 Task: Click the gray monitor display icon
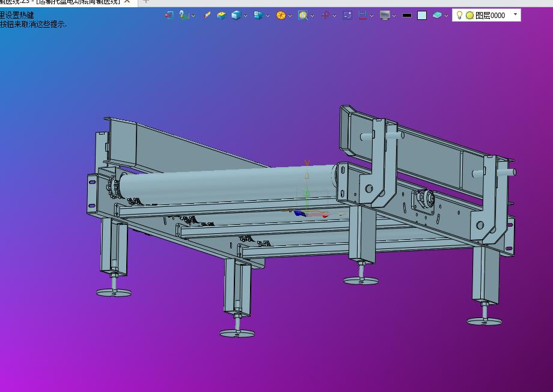(385, 15)
